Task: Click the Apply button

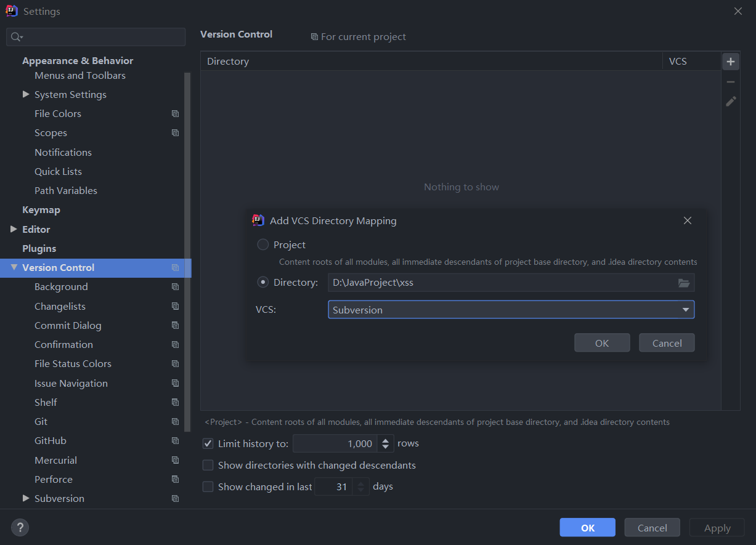Action: pyautogui.click(x=717, y=528)
